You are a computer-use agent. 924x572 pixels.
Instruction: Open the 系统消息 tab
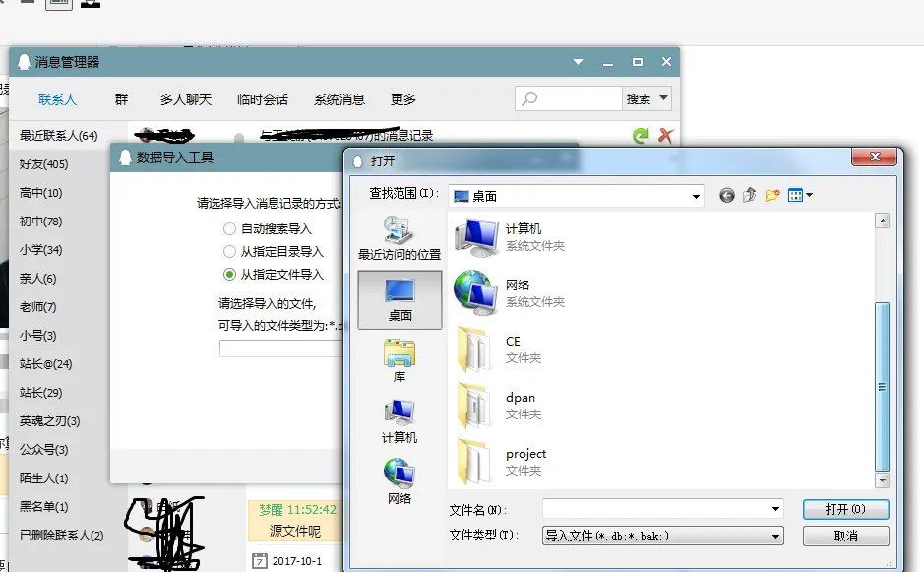coord(339,99)
